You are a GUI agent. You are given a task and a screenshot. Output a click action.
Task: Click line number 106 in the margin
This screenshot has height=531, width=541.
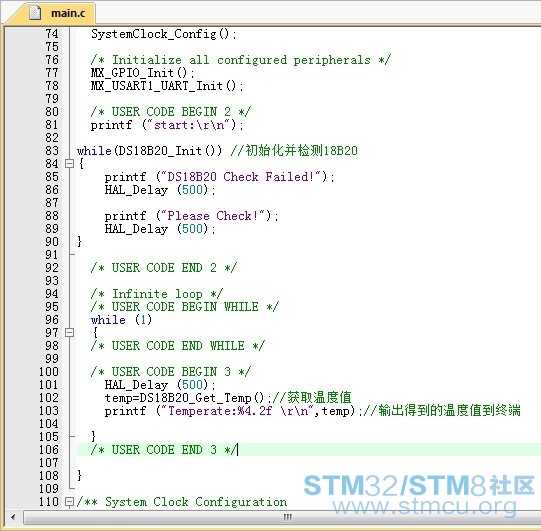[x=49, y=450]
